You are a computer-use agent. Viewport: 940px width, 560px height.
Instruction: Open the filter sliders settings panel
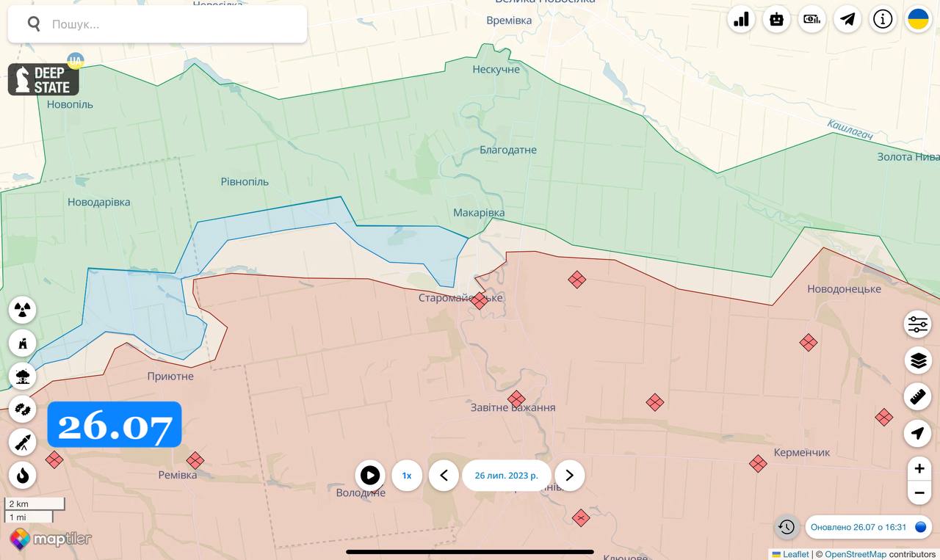tap(918, 324)
